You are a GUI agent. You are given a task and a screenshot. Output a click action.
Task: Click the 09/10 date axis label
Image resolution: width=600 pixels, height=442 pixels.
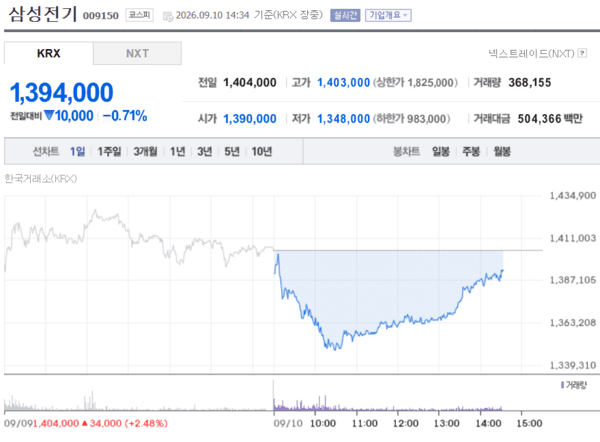[288, 423]
